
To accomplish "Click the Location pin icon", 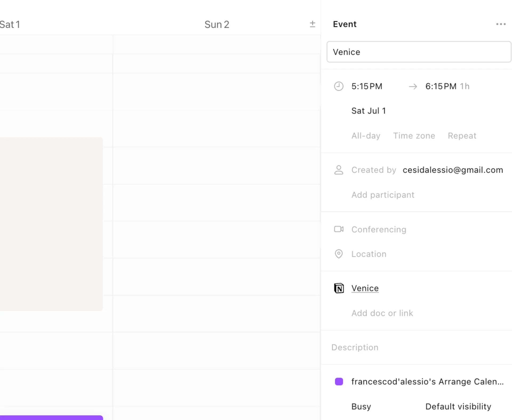I will point(338,254).
